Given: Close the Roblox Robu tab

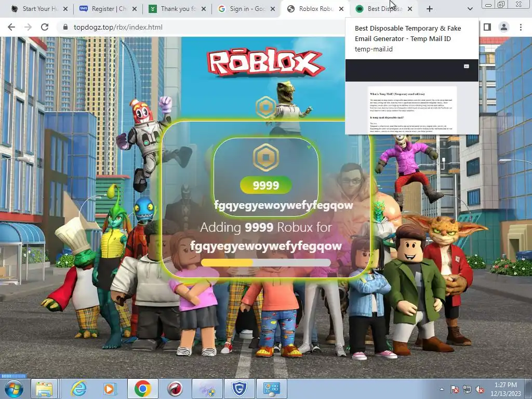Looking at the screenshot, I should coord(342,9).
